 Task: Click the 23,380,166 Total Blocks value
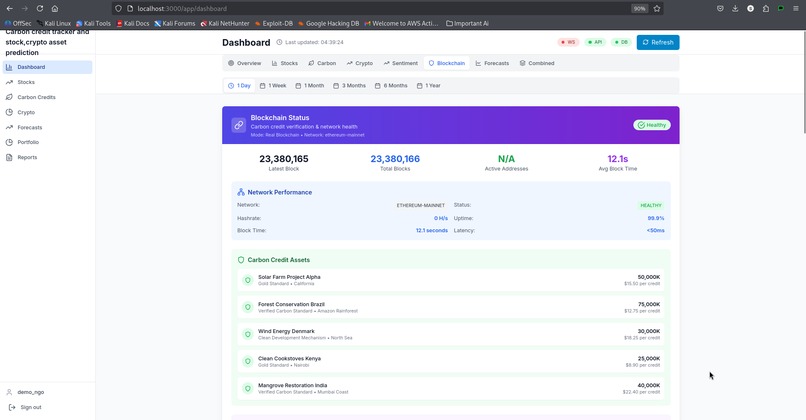coord(395,159)
